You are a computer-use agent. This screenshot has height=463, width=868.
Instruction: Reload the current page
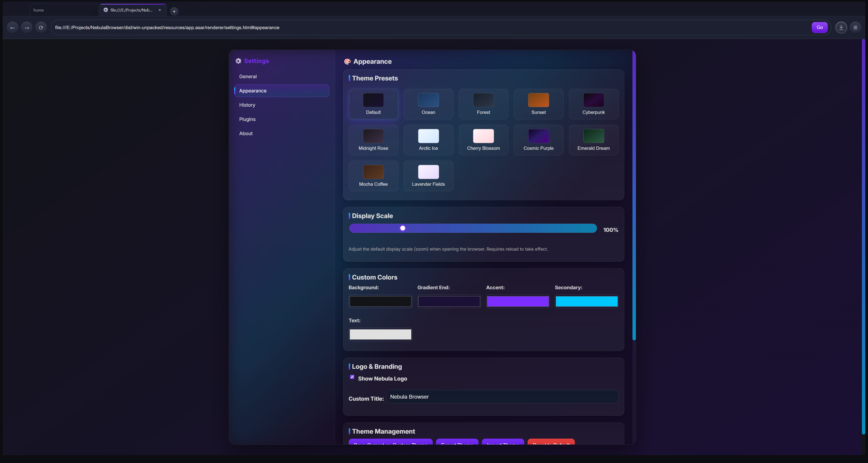point(41,27)
